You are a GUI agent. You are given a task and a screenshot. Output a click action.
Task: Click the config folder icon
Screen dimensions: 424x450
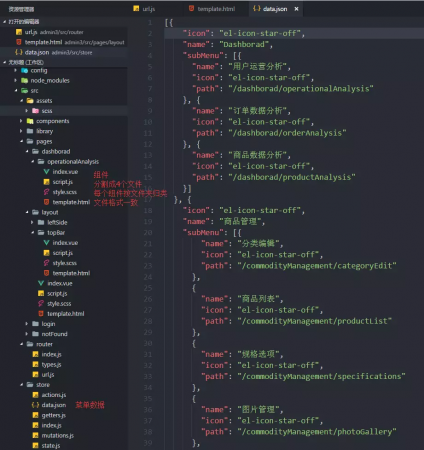pos(24,70)
